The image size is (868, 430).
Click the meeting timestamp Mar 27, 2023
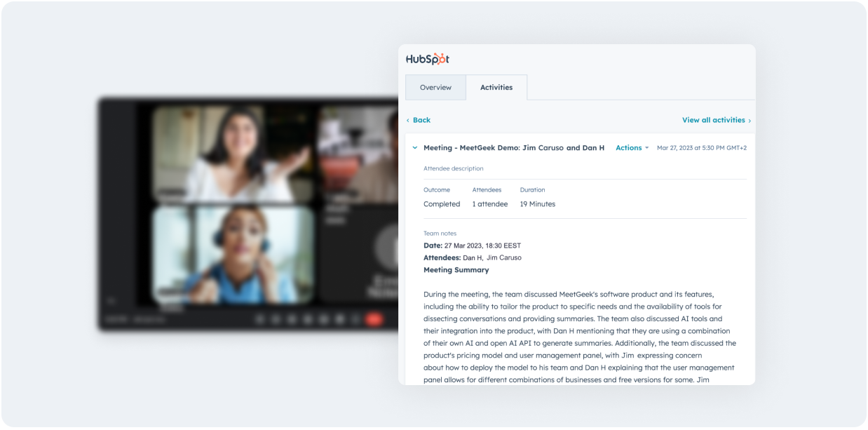701,148
